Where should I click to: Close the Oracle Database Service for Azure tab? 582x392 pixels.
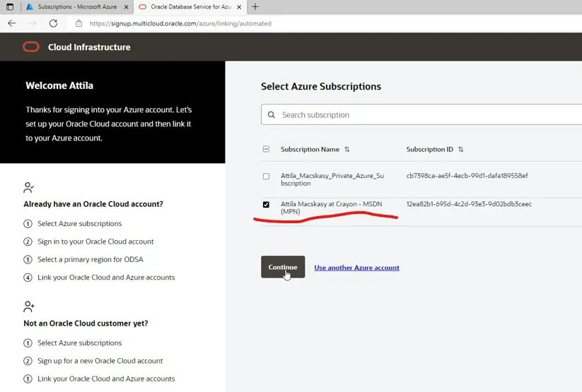[239, 6]
